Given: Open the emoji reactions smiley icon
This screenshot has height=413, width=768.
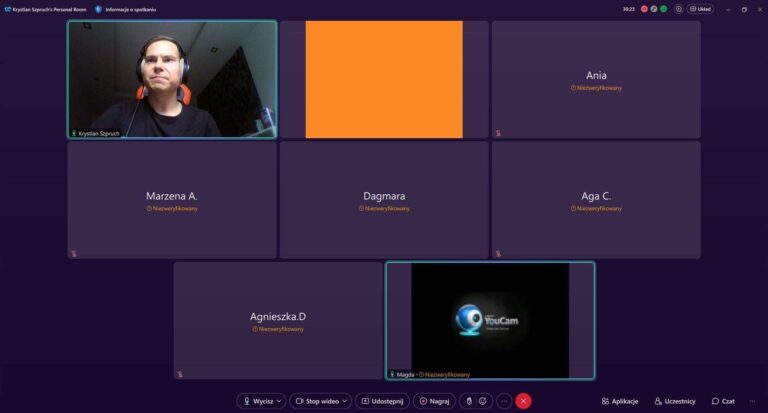Looking at the screenshot, I should (484, 401).
